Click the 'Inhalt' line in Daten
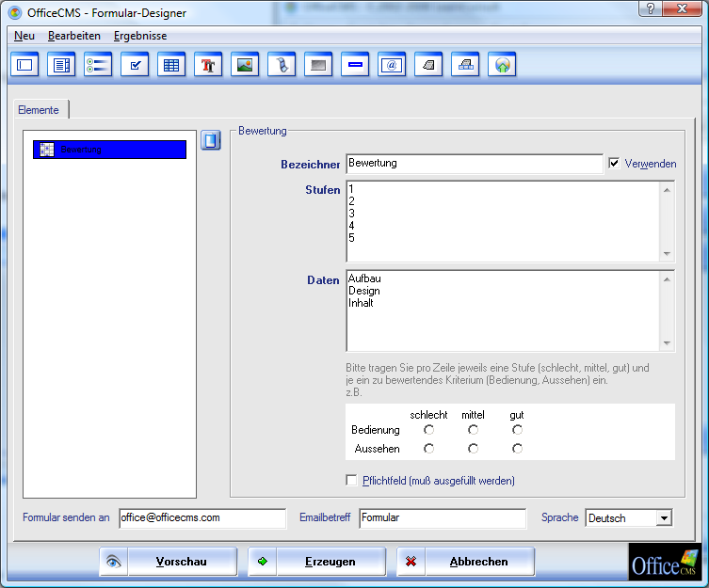The image size is (709, 588). click(361, 303)
